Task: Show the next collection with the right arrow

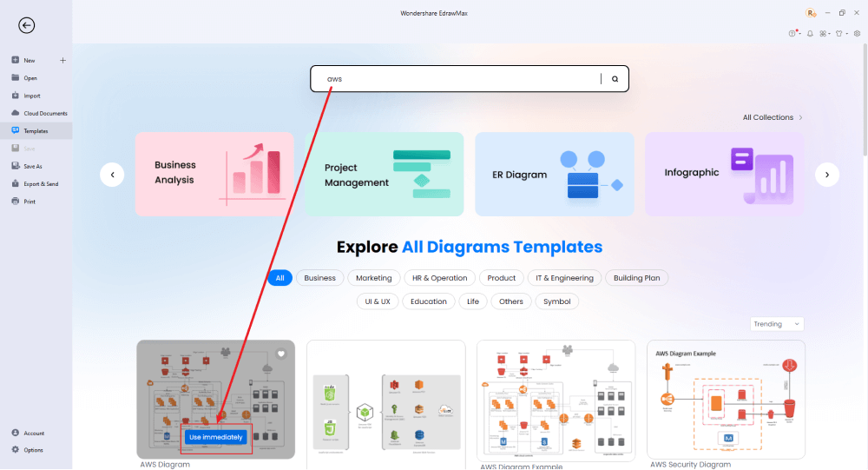Action: point(827,175)
